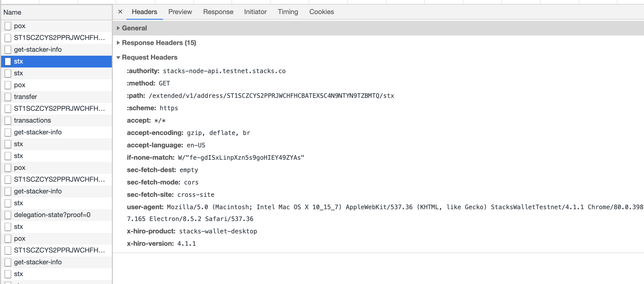The width and height of the screenshot is (644, 284).
Task: Open the Cookies tab
Action: tap(321, 12)
